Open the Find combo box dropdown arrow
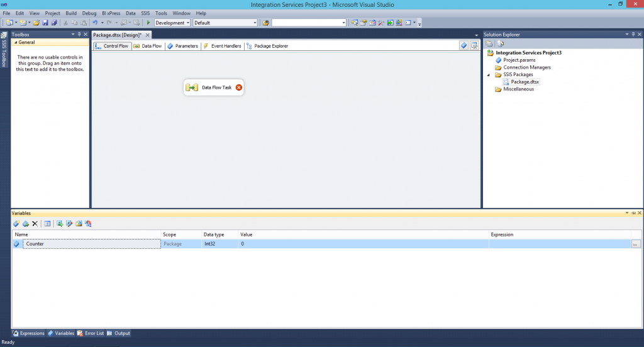Screen dimensions: 644x347 click(344, 23)
